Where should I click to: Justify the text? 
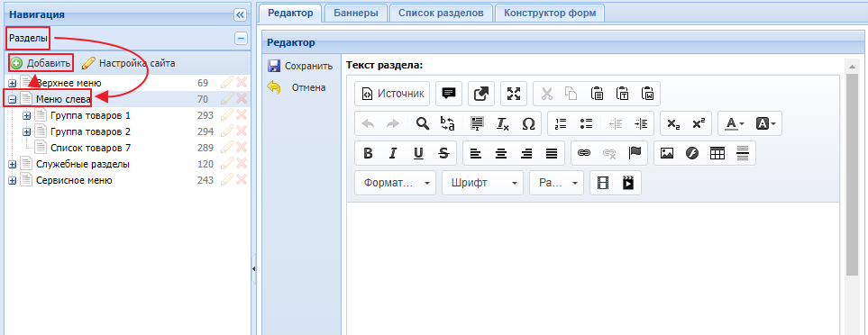tap(552, 154)
